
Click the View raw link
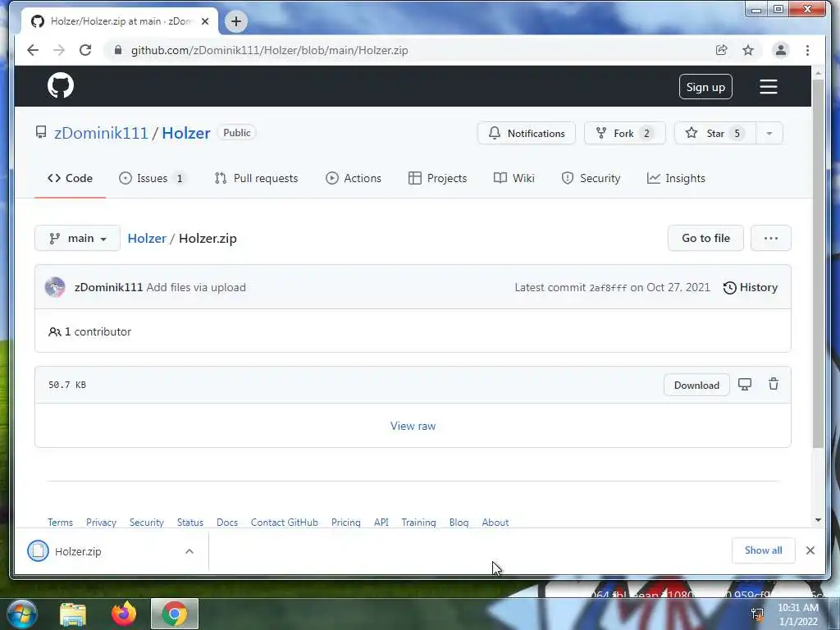pyautogui.click(x=413, y=426)
